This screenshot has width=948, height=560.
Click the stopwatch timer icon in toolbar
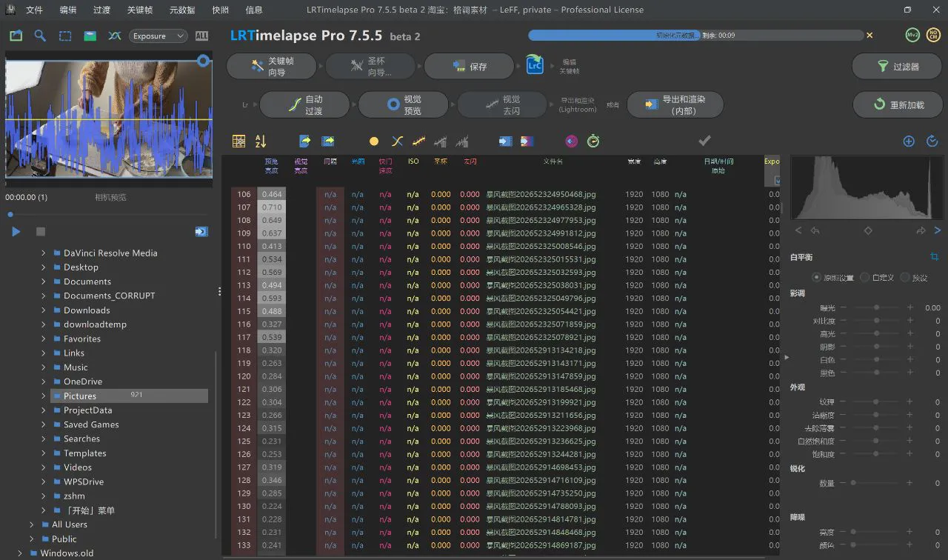[593, 141]
